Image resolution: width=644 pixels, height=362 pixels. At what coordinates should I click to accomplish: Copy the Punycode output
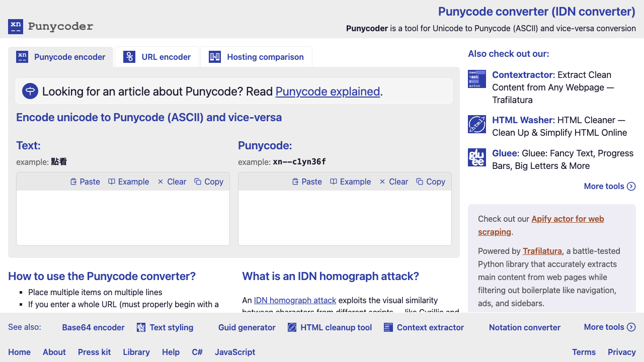[x=431, y=182]
